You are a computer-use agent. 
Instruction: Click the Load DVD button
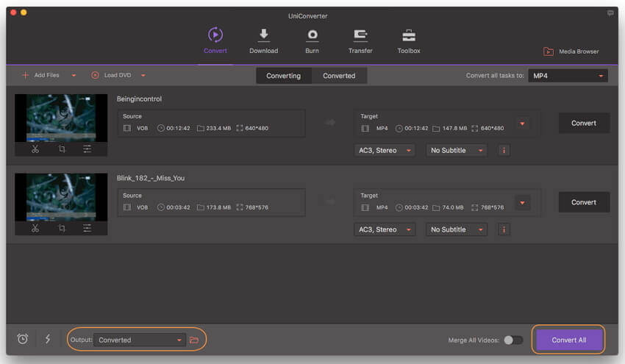[111, 75]
